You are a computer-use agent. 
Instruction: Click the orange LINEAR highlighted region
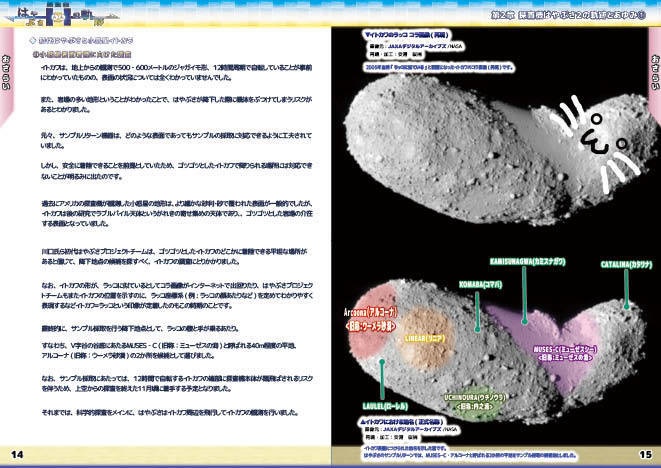tap(426, 337)
